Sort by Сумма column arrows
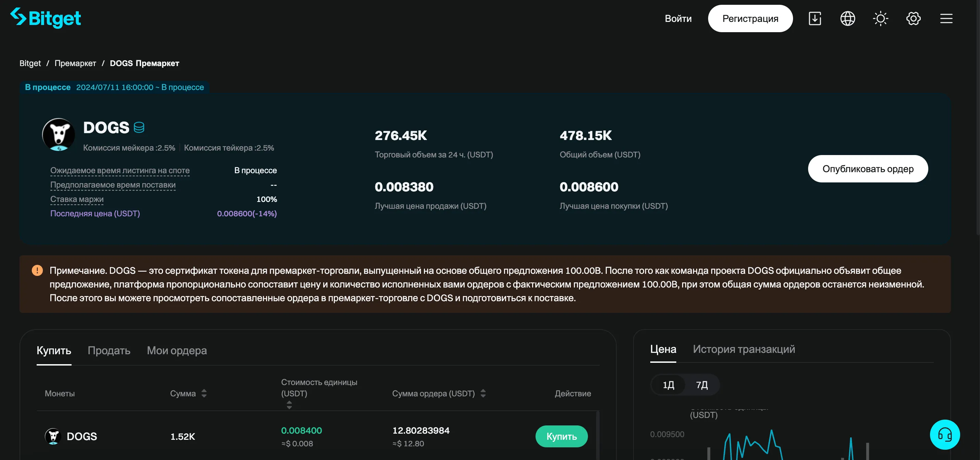This screenshot has width=980, height=460. [x=204, y=394]
